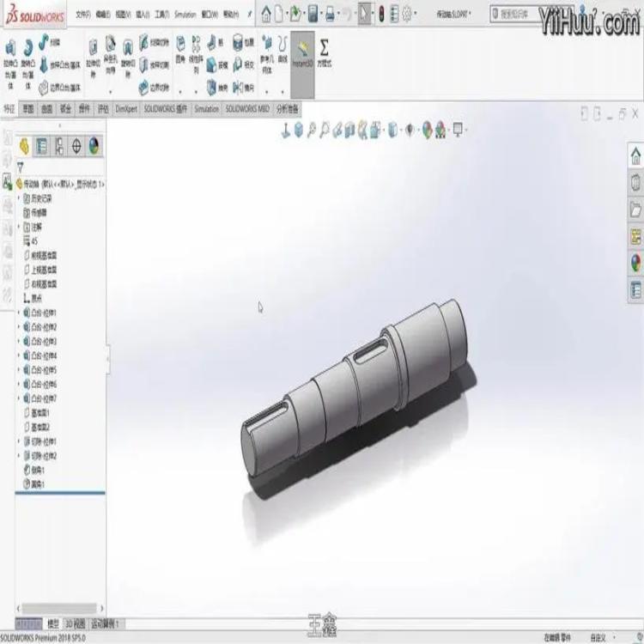Open the dropdown arrow under Reference Geometry
This screenshot has width=644, height=644.
coord(267,92)
